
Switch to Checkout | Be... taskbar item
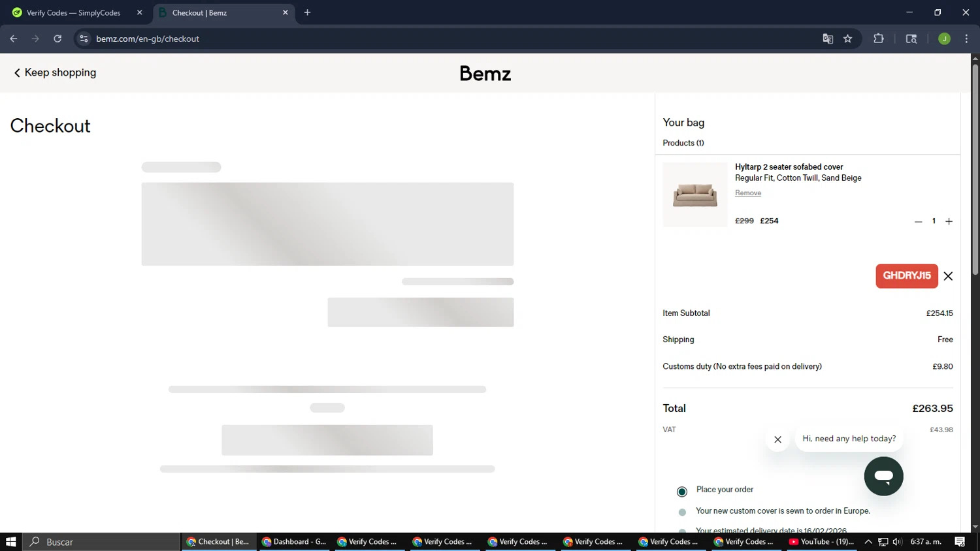[x=218, y=542]
